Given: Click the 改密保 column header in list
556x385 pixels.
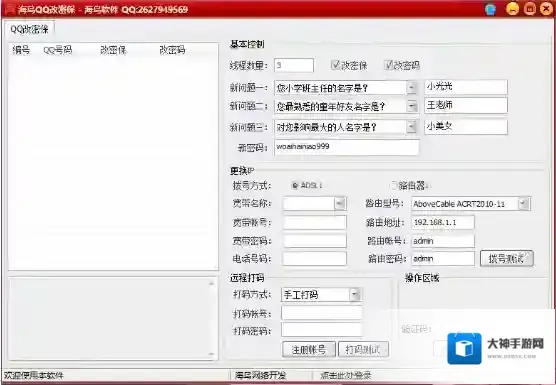Looking at the screenshot, I should 113,50.
